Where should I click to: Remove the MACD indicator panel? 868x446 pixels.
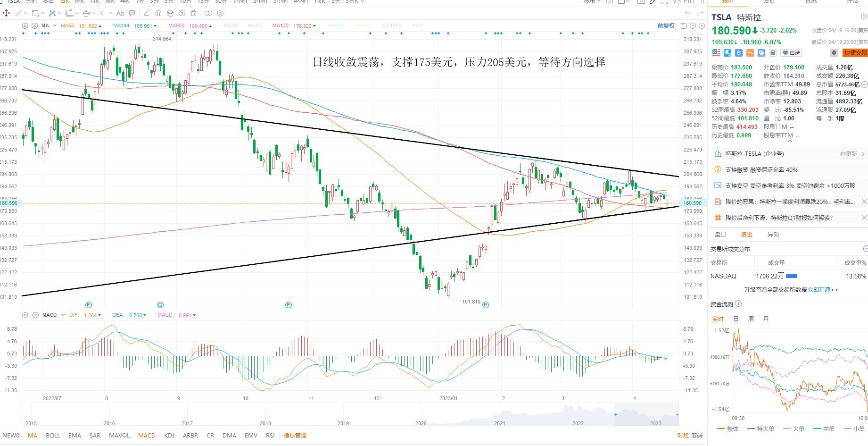(35, 315)
